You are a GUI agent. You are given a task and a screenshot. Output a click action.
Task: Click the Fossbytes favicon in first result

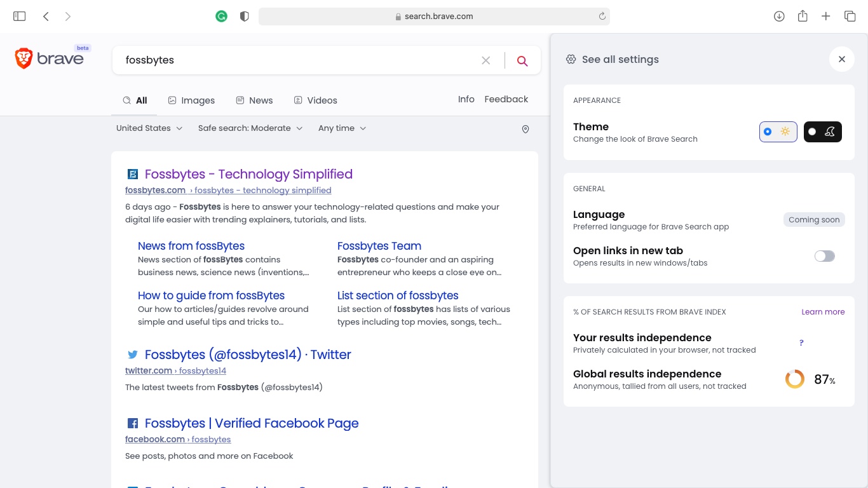point(133,174)
